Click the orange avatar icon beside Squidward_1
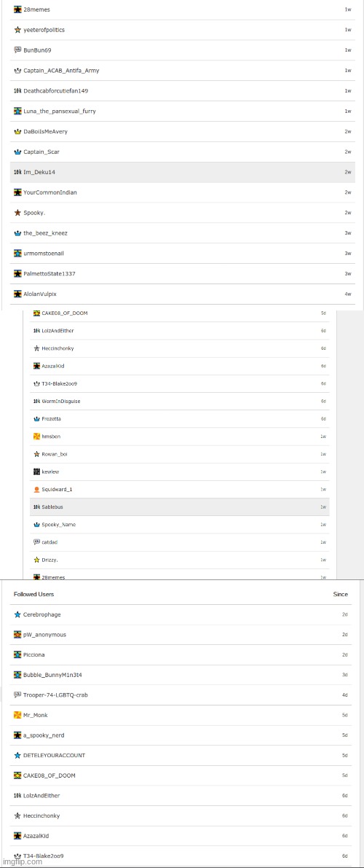This screenshot has height=868, width=364. (36, 489)
